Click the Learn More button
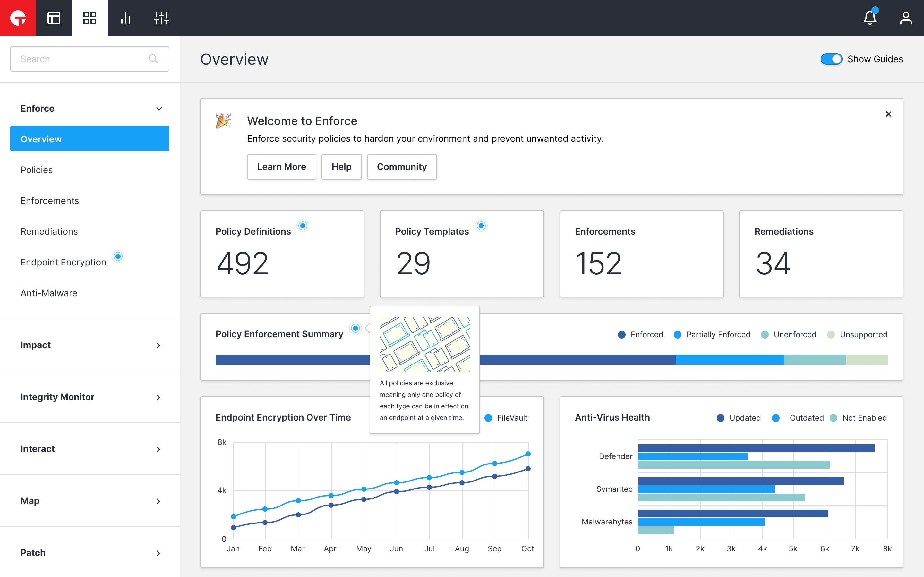 (x=281, y=167)
